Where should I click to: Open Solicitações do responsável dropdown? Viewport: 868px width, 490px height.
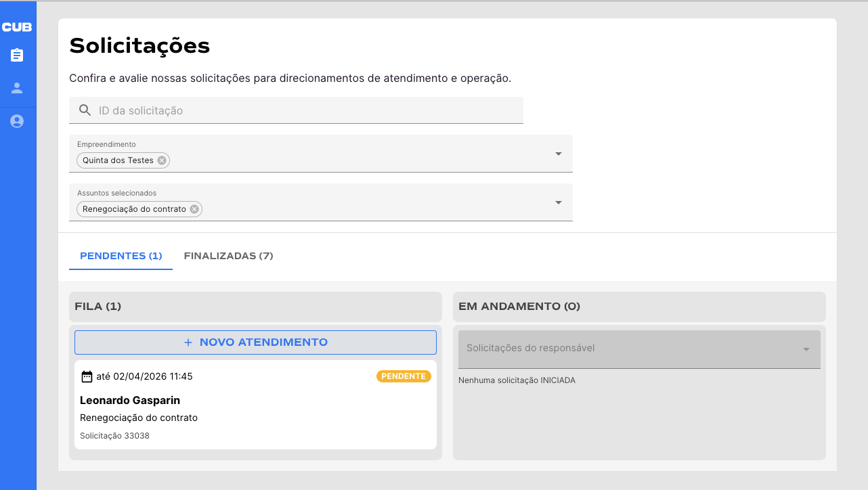639,349
